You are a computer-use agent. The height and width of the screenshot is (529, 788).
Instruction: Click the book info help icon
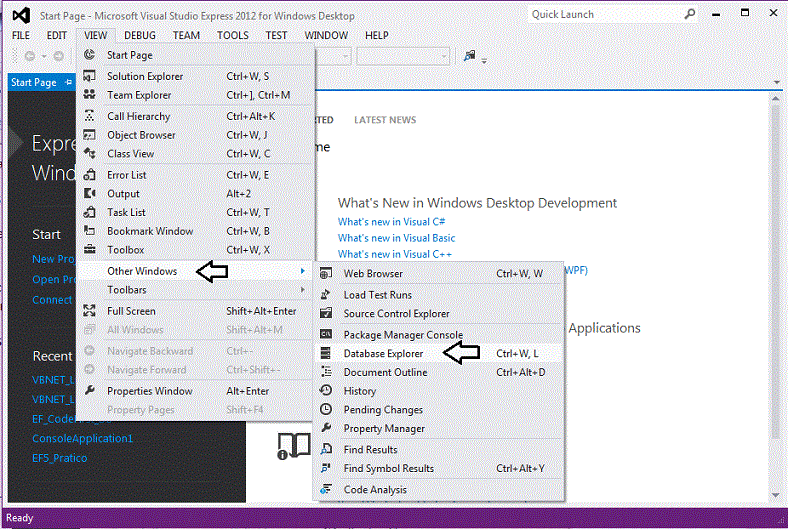(x=293, y=446)
